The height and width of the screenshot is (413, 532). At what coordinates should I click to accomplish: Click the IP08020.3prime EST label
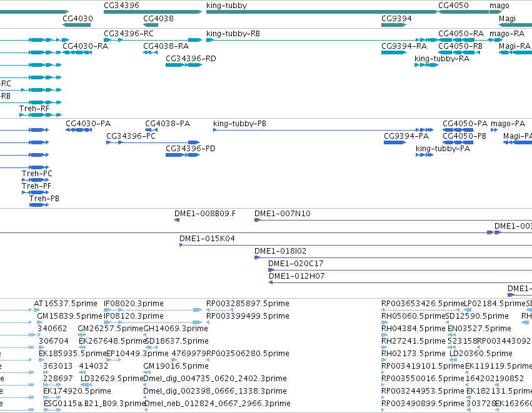(134, 304)
